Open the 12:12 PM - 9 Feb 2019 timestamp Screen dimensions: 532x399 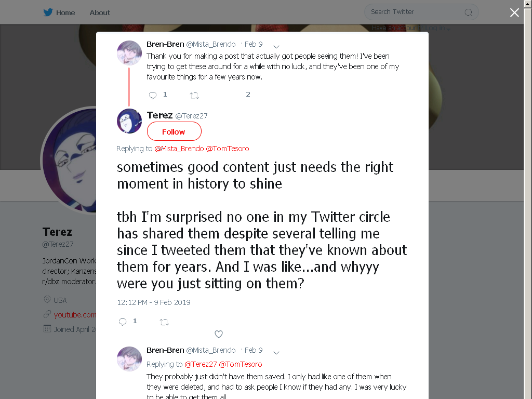154,302
